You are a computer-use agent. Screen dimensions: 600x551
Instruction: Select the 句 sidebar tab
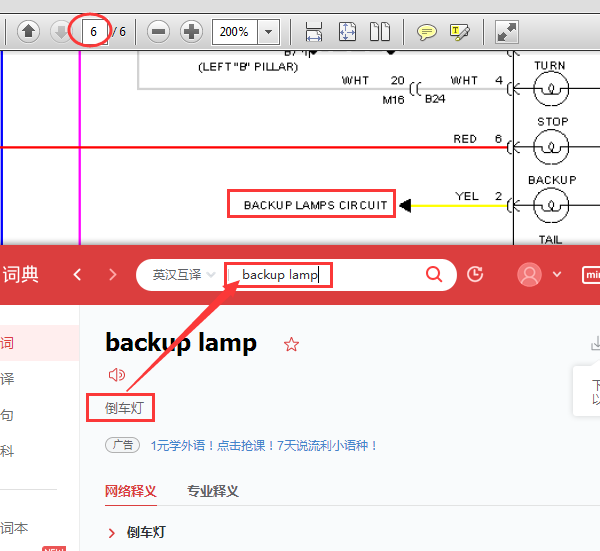(x=7, y=415)
